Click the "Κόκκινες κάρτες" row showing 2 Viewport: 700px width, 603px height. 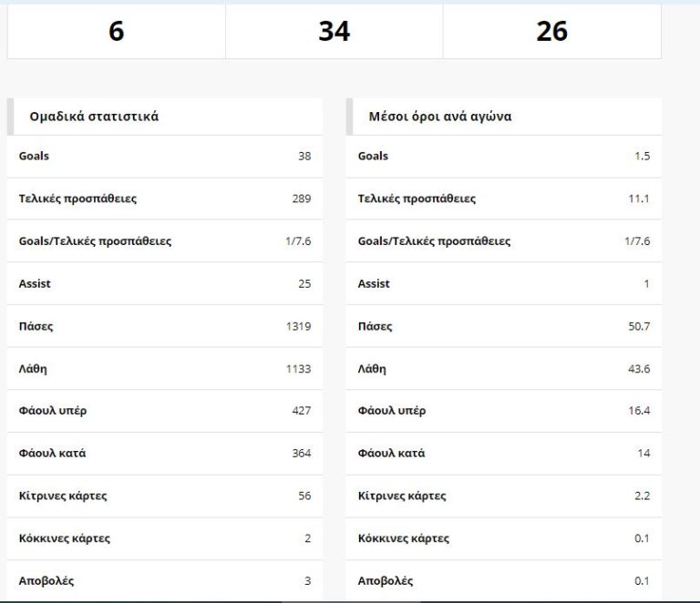[x=164, y=538]
